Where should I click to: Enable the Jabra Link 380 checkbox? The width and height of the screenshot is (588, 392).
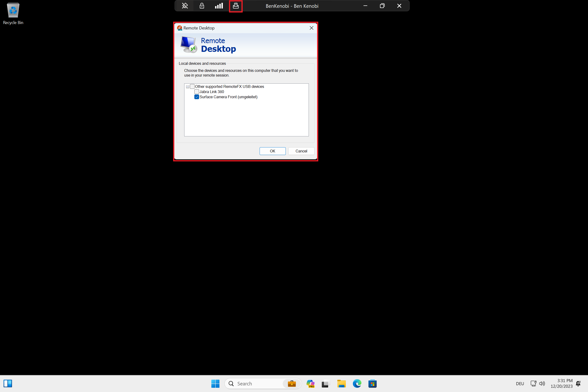(197, 91)
